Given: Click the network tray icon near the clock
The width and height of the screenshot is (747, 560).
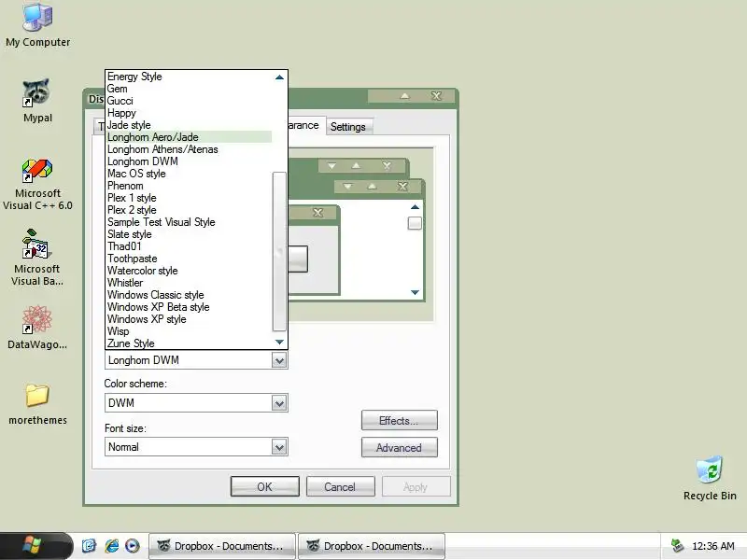Looking at the screenshot, I should tap(677, 546).
